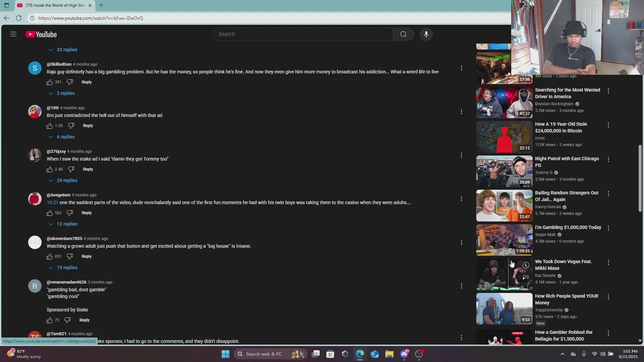Open the Edge tab actions menu
Image resolution: width=644 pixels, height=362 pixels.
click(x=7, y=6)
